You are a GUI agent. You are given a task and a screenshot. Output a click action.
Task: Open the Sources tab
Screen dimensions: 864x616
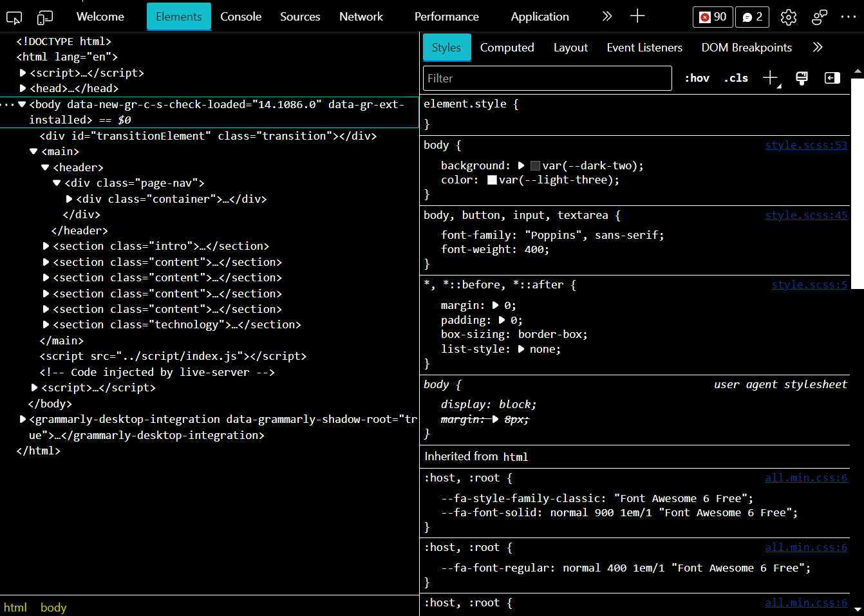point(300,17)
